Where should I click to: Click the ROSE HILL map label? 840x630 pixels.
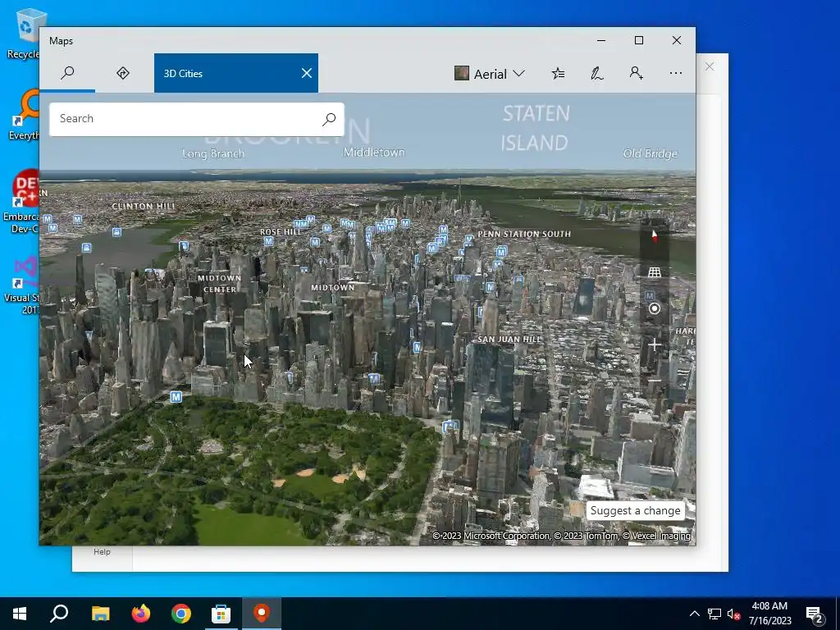(281, 232)
